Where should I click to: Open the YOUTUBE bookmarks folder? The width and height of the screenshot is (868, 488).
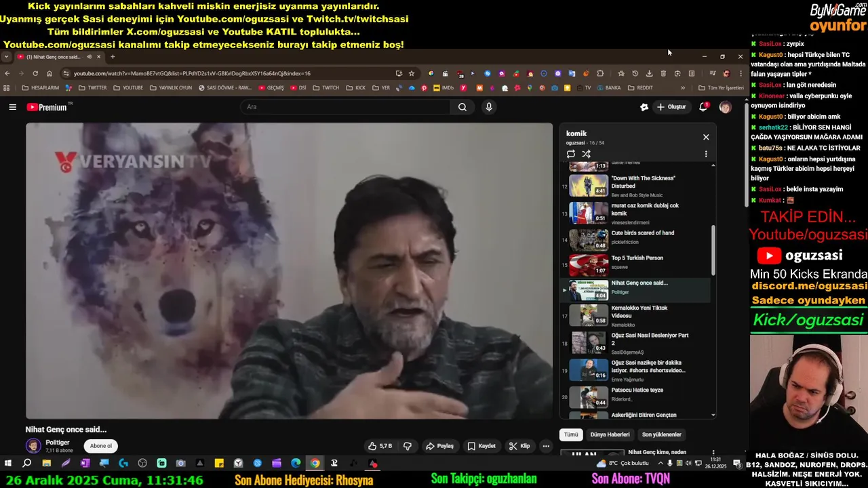[128, 87]
